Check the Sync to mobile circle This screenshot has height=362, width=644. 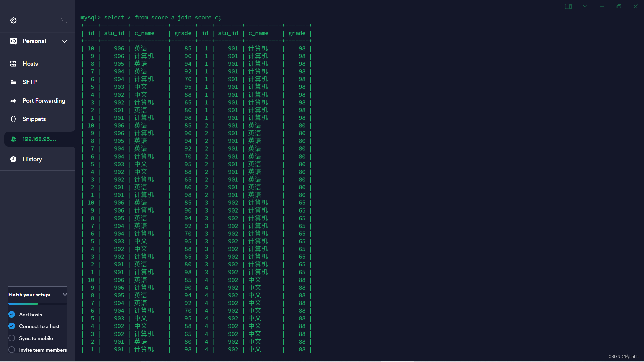pos(12,338)
